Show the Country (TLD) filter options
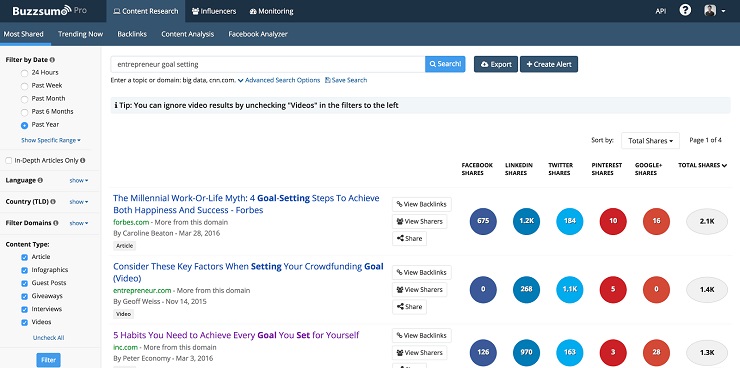 79,201
